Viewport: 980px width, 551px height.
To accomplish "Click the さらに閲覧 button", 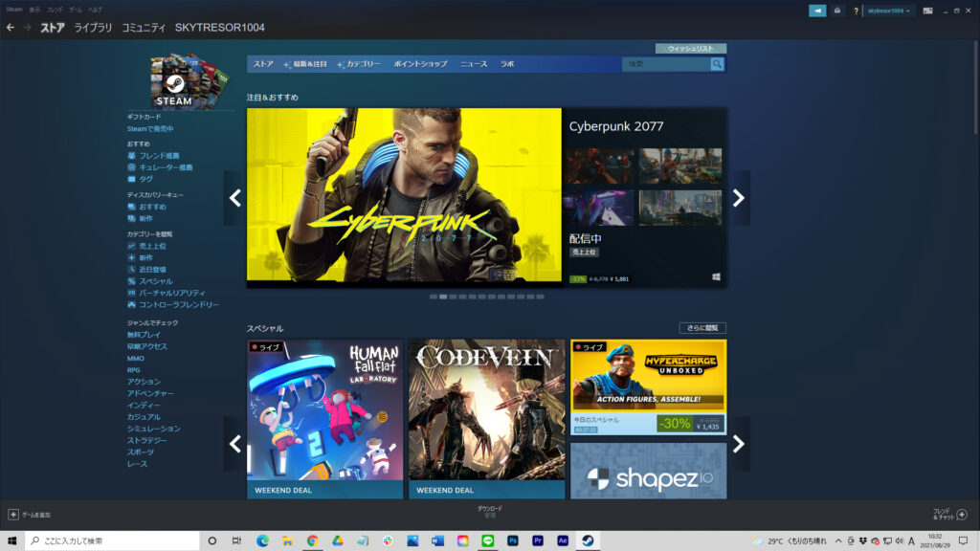I will (x=702, y=327).
